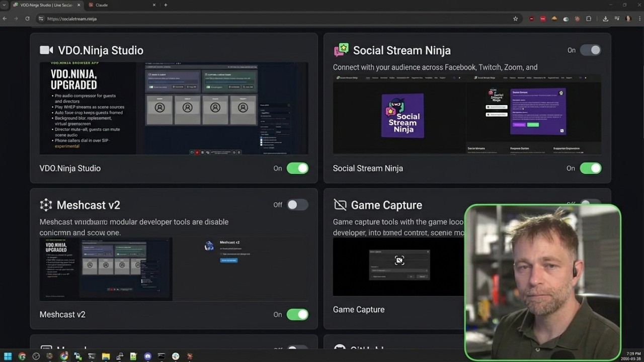Click VDO.Ninja Studio label beside the On switch
Image resolution: width=644 pixels, height=362 pixels.
pyautogui.click(x=70, y=168)
